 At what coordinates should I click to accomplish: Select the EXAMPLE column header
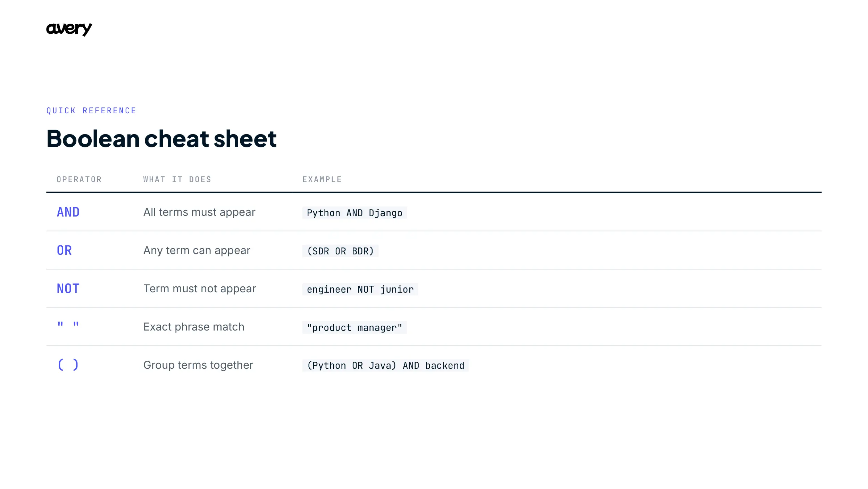(x=322, y=179)
